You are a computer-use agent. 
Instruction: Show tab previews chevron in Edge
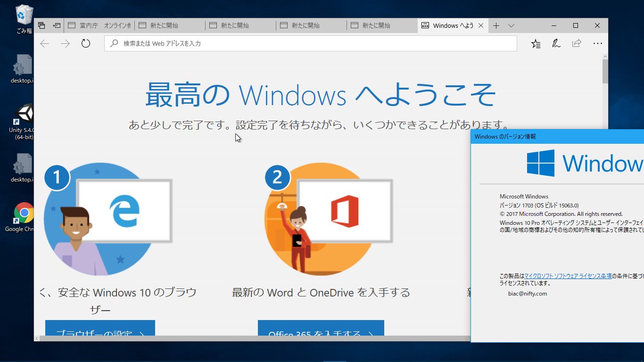coord(511,25)
